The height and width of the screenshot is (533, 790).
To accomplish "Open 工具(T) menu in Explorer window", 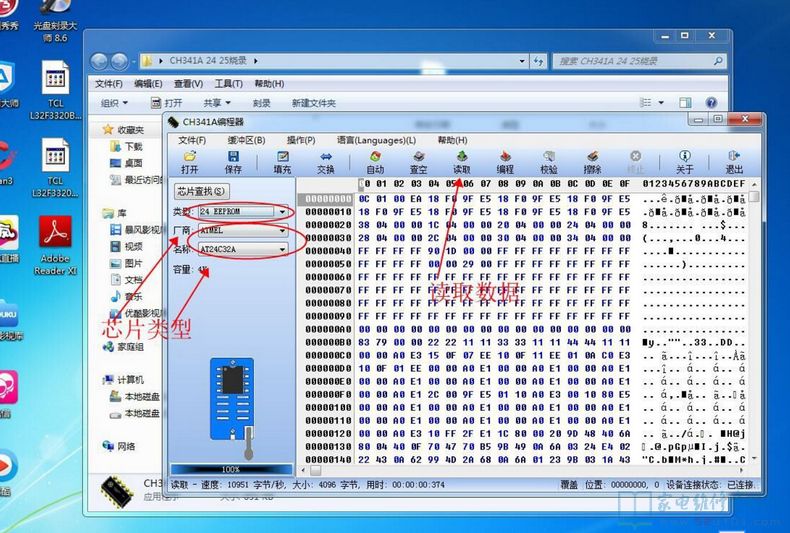I will click(x=228, y=84).
